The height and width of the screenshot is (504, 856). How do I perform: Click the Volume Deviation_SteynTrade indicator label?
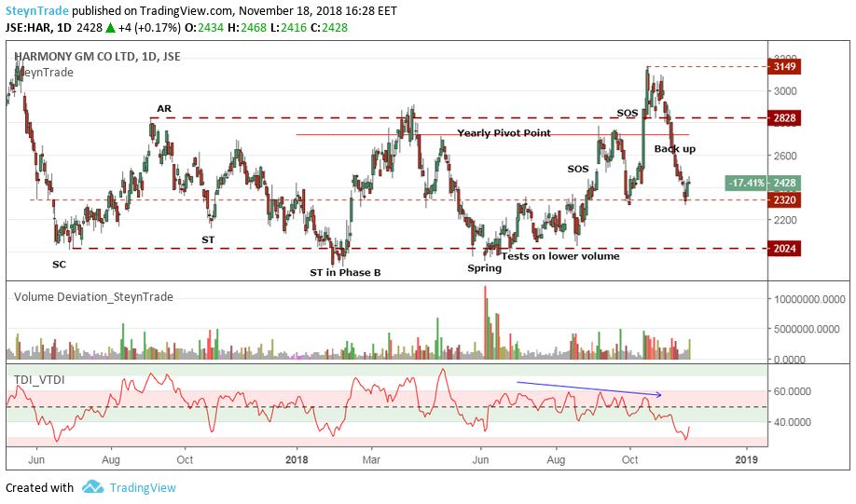click(x=93, y=297)
